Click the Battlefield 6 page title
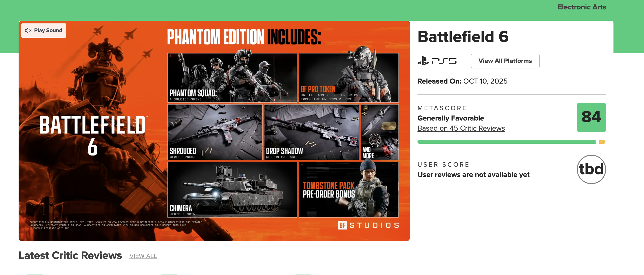The width and height of the screenshot is (644, 275). (x=463, y=36)
